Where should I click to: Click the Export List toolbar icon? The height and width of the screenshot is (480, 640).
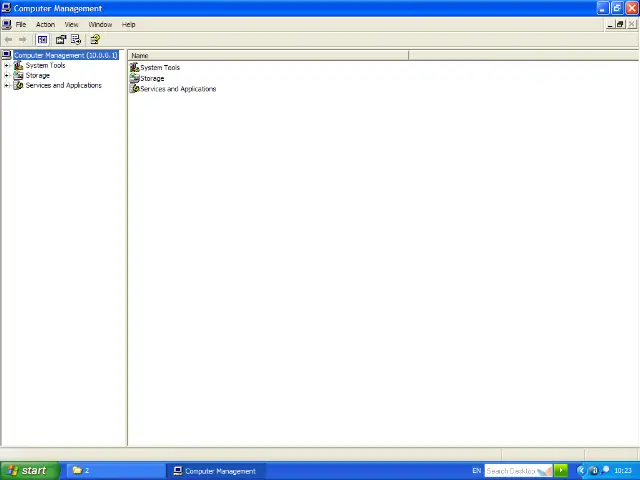pyautogui.click(x=76, y=40)
